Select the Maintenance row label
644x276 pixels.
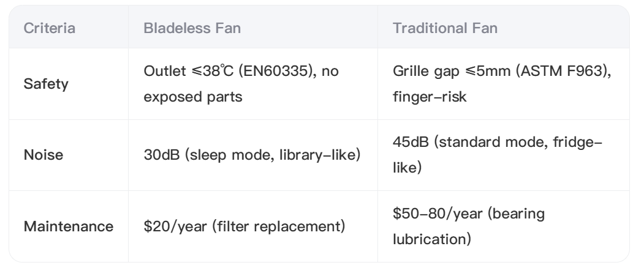click(68, 226)
